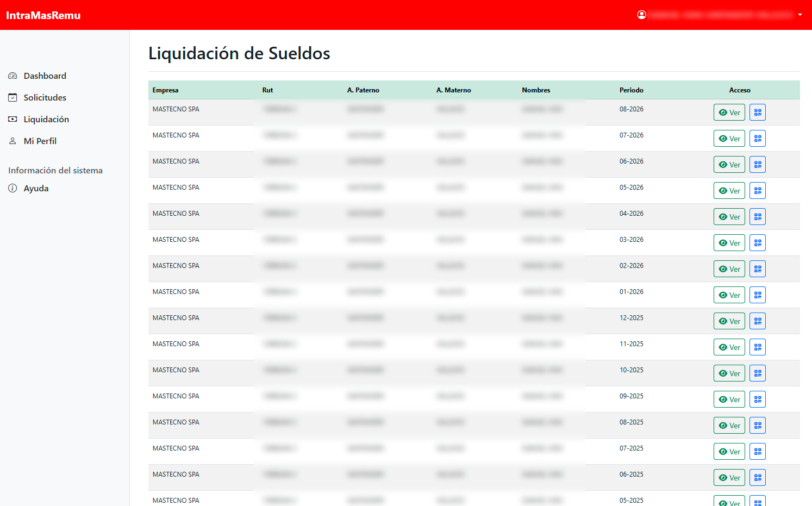View the payslip for period 09-2025
The image size is (812, 506).
729,399
